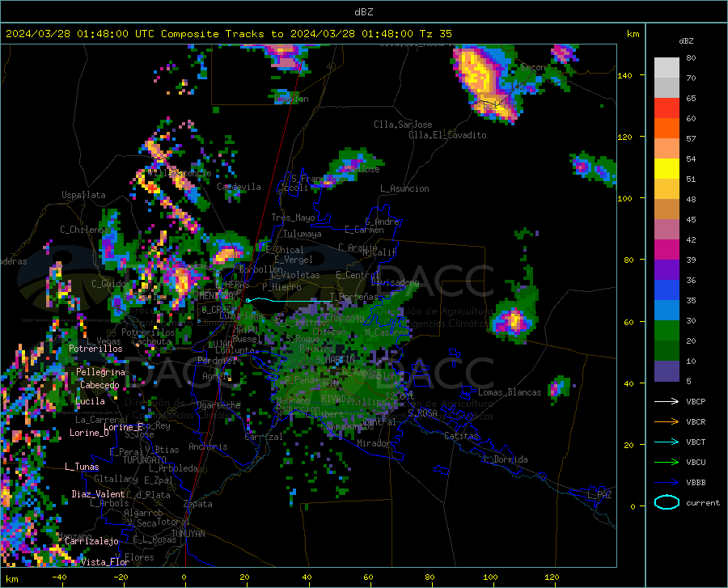Viewport: 728px width, 588px height.
Task: Pick the brown-orange 45-48 dBZ swatch
Action: (667, 209)
